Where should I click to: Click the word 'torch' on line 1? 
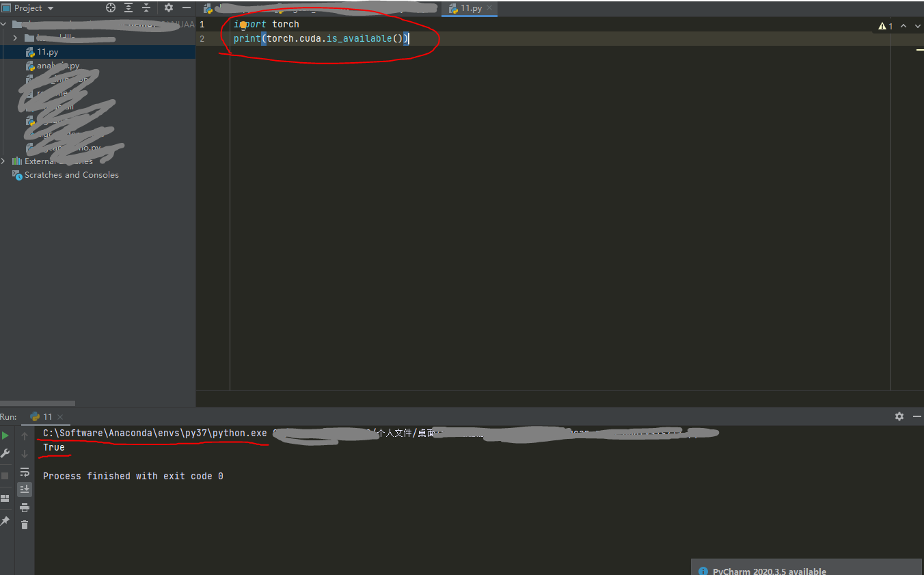[286, 24]
